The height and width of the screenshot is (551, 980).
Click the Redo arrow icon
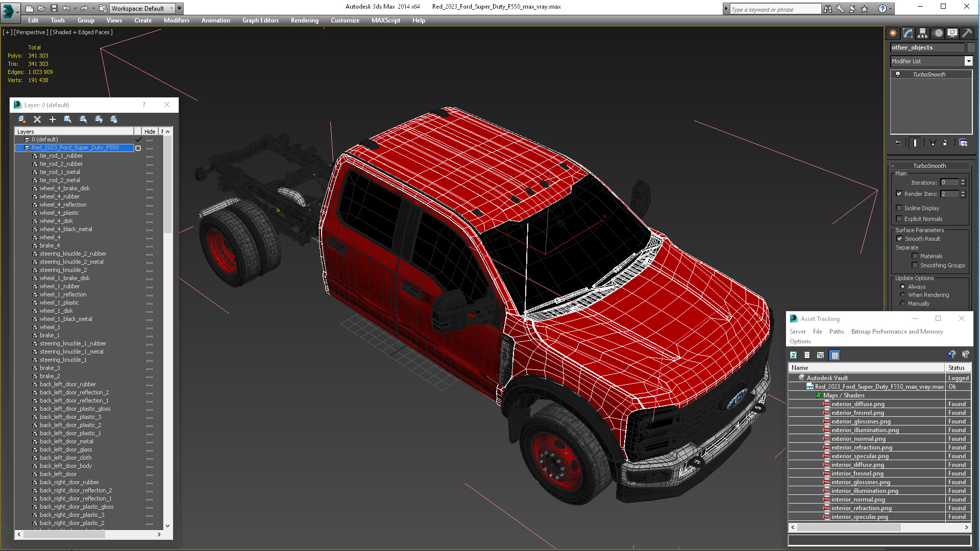click(84, 9)
